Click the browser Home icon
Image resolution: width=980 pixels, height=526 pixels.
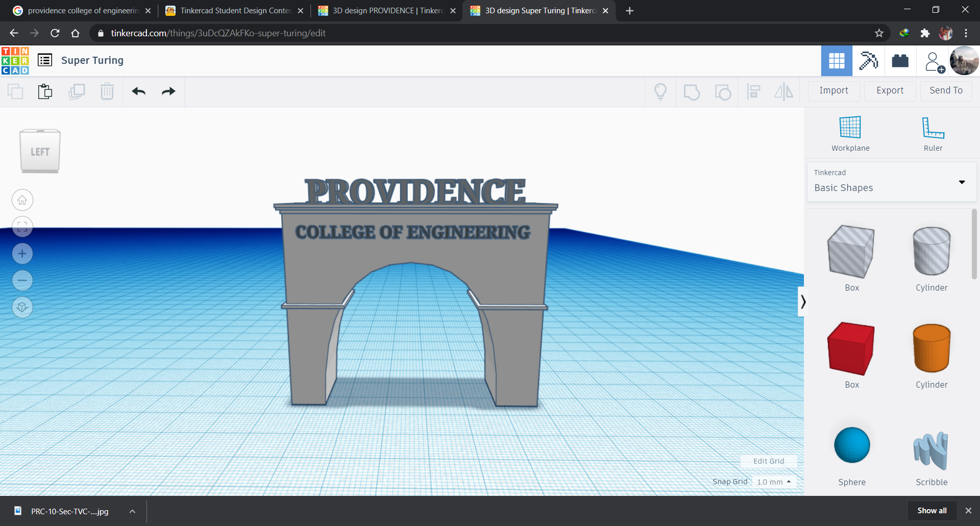point(76,33)
